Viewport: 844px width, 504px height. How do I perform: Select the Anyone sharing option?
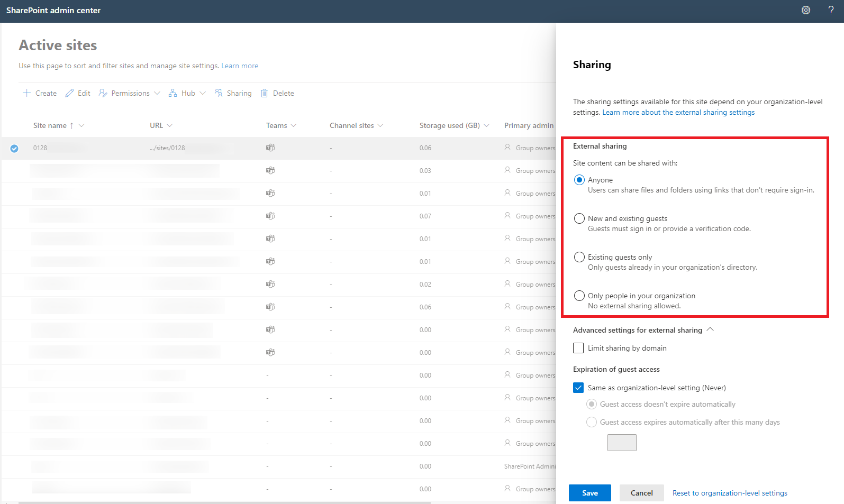(579, 180)
